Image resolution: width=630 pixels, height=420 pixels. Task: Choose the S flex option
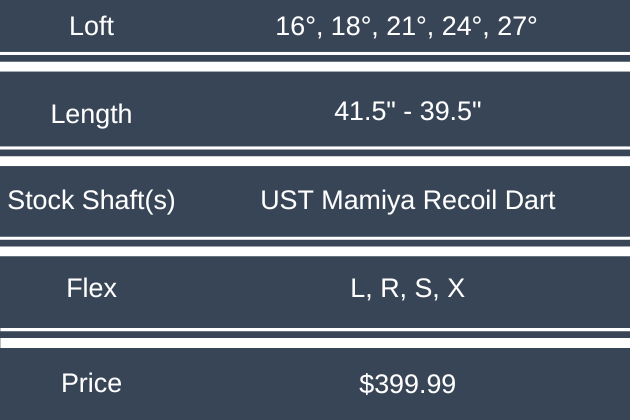click(x=422, y=289)
